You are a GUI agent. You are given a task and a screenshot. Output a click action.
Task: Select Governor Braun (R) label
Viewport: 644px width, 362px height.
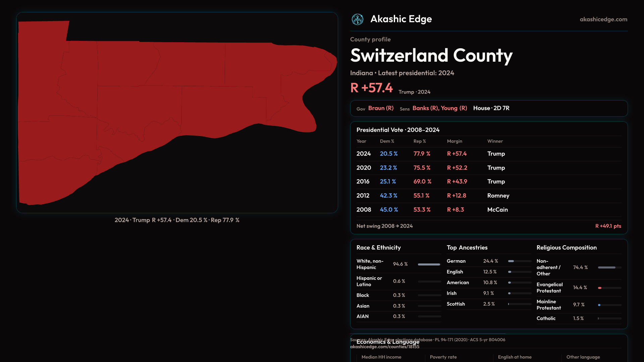[381, 108]
